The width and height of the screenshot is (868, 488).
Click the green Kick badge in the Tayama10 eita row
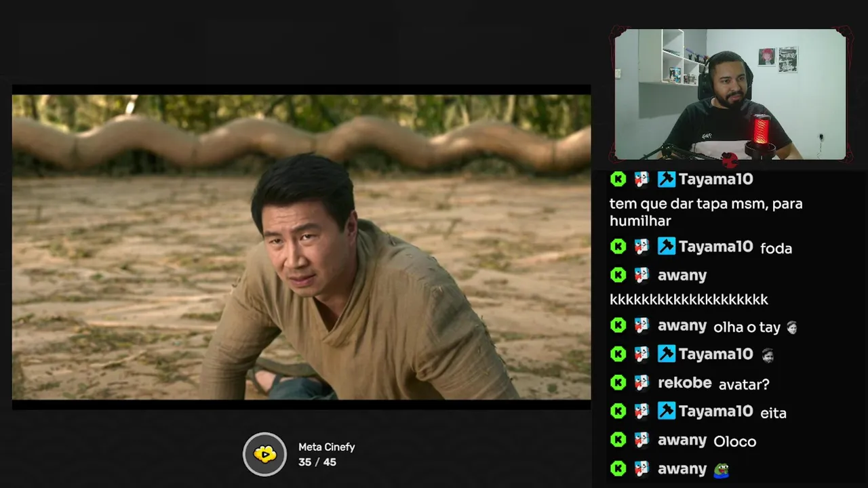click(618, 411)
